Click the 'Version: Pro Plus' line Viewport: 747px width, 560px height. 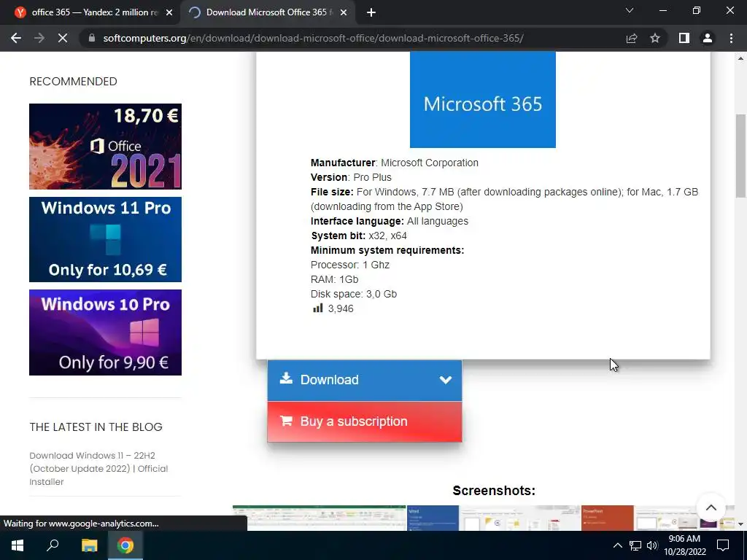click(351, 177)
